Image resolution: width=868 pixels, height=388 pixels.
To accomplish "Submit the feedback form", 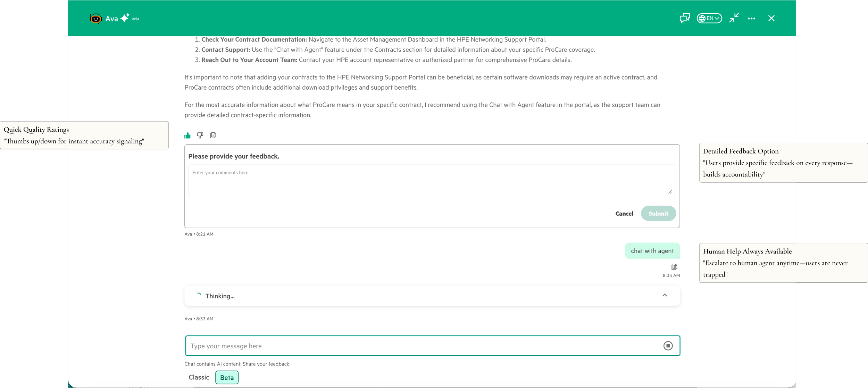I will click(658, 213).
